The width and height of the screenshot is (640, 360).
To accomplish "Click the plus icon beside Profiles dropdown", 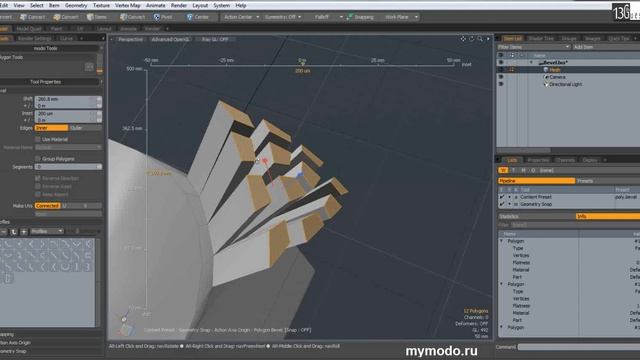I will [24, 231].
